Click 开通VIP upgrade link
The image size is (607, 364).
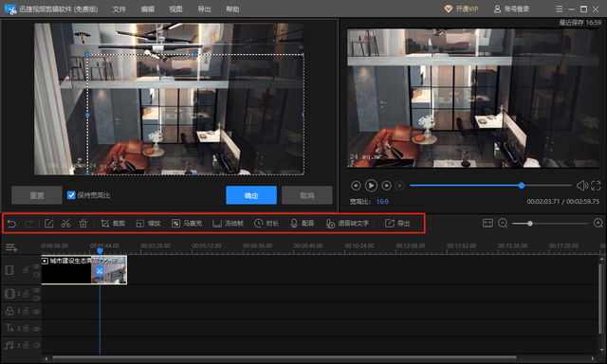(462, 9)
